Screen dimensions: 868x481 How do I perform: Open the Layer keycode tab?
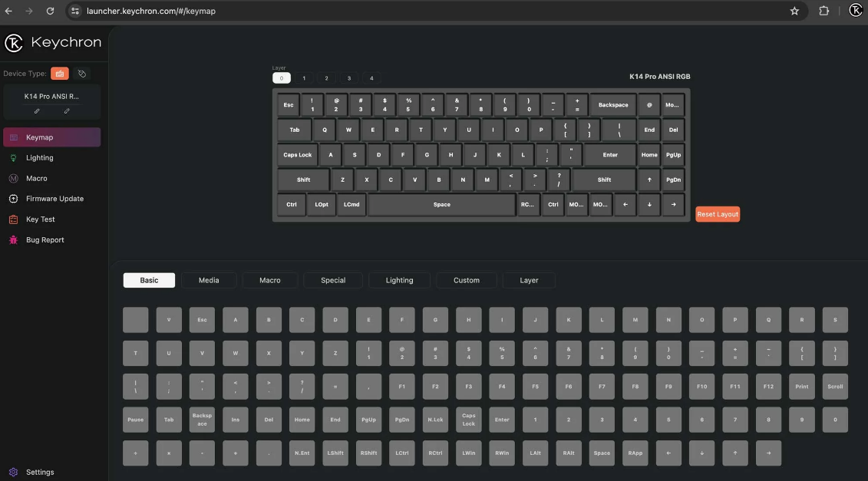[529, 280]
